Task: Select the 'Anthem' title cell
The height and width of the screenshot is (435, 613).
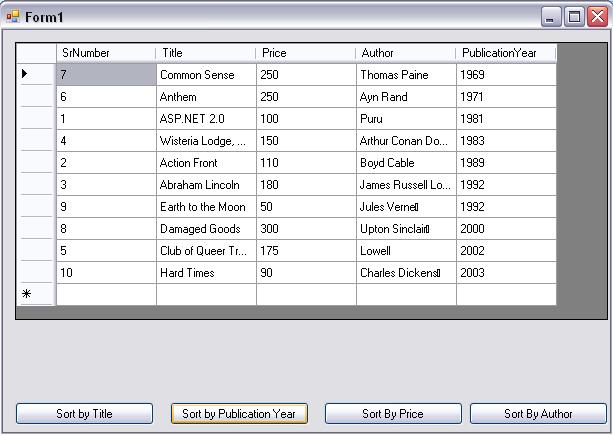Action: tap(206, 97)
